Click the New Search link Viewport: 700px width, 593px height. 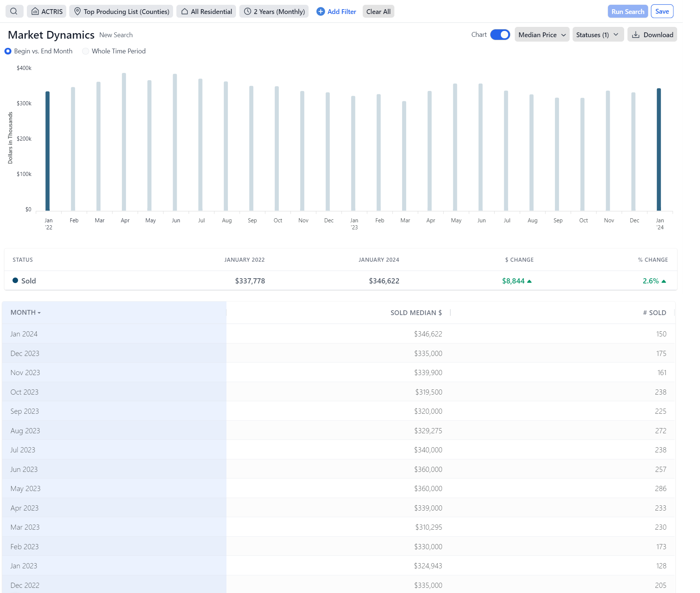[116, 35]
